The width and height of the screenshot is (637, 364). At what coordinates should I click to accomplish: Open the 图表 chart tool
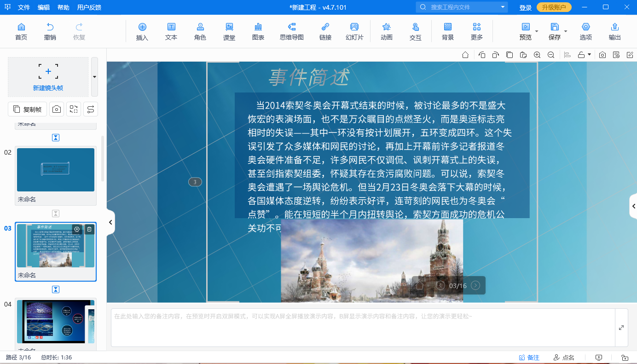(x=258, y=32)
